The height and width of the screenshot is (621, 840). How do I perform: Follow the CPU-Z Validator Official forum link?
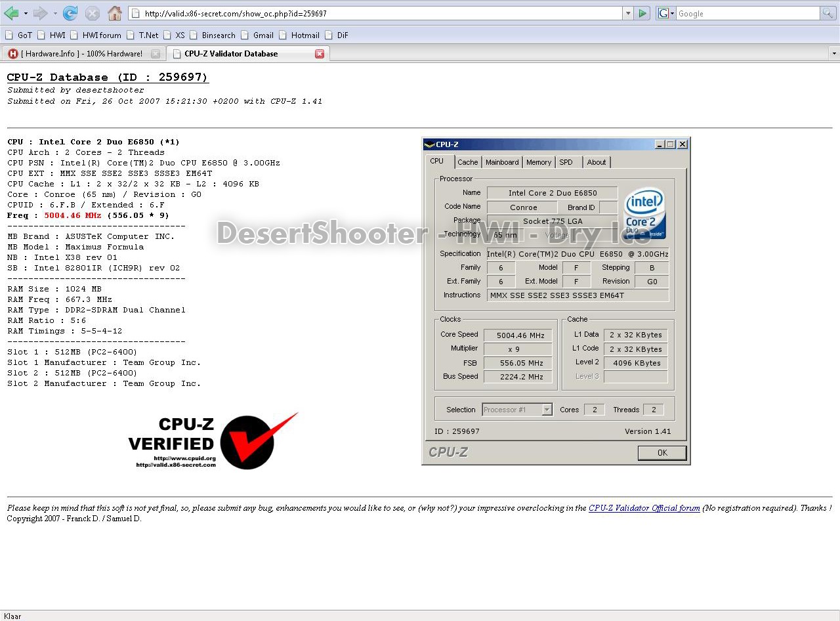[644, 508]
